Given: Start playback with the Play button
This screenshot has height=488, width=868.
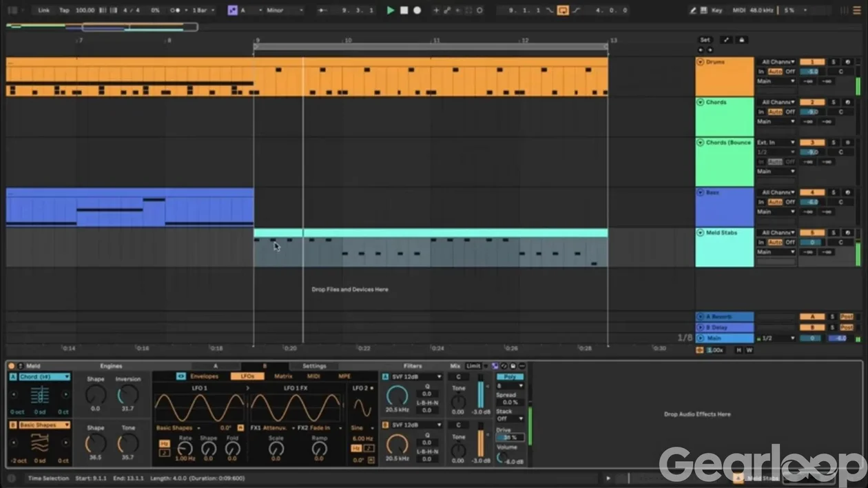Looking at the screenshot, I should [391, 10].
